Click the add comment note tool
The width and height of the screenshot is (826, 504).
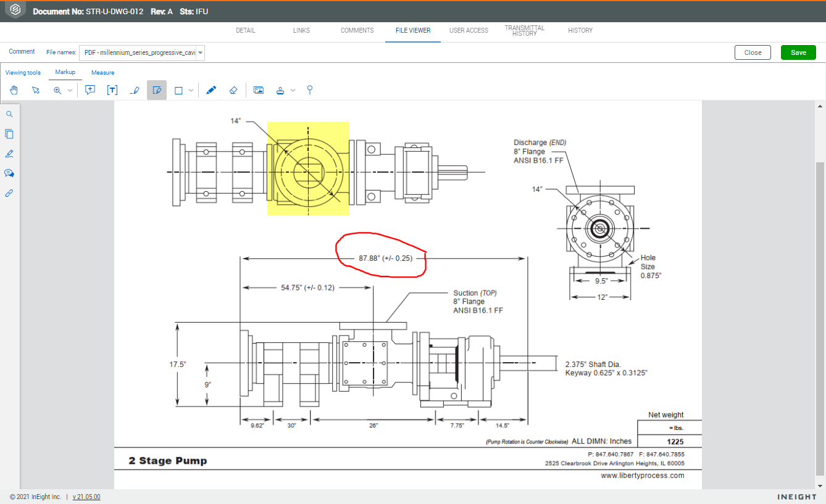pos(90,90)
